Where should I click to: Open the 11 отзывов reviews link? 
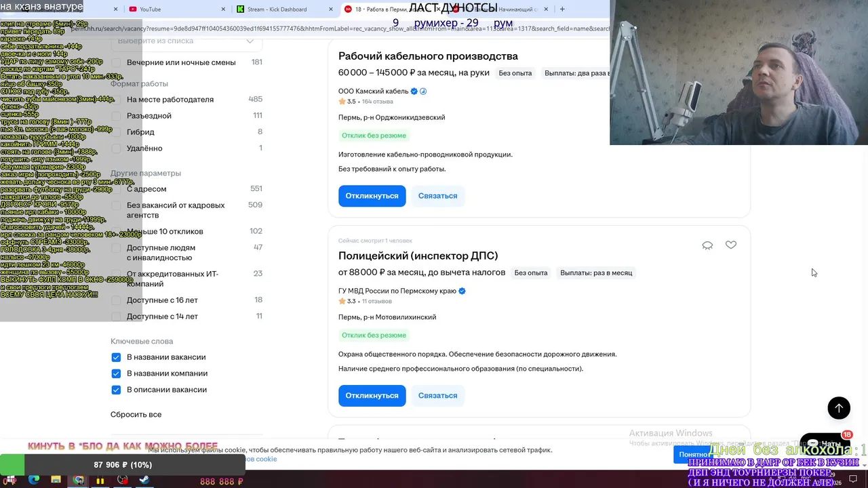(377, 302)
